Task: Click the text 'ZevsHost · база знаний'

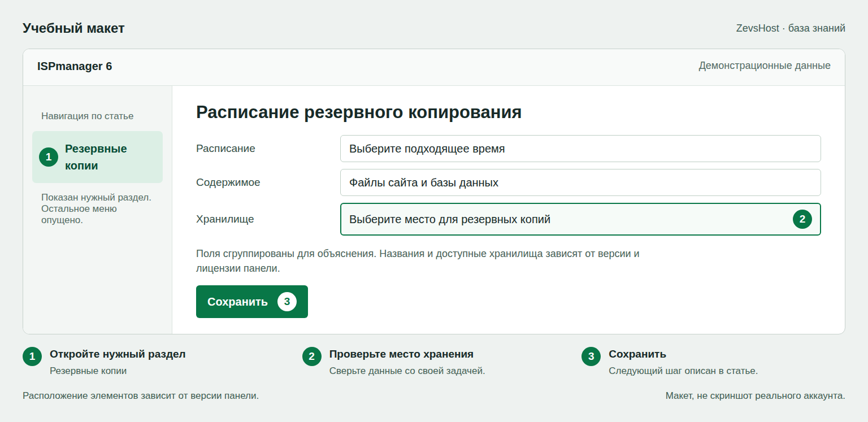Action: pos(791,28)
